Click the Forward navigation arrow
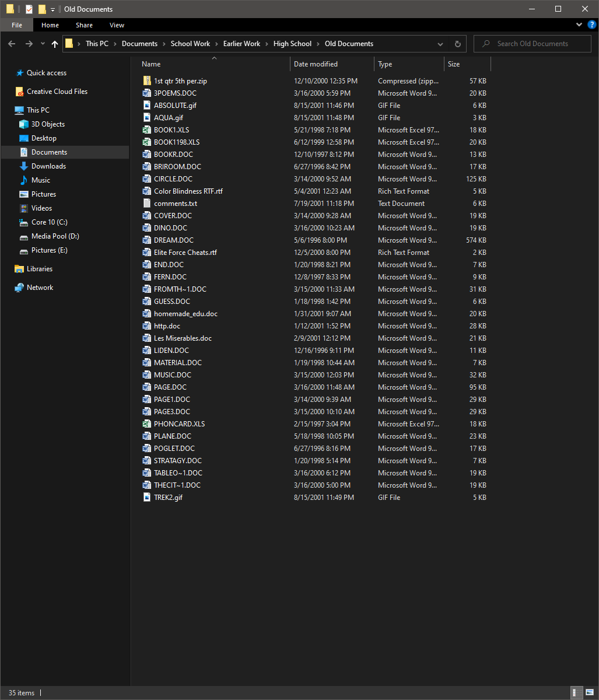599x700 pixels. [x=29, y=44]
